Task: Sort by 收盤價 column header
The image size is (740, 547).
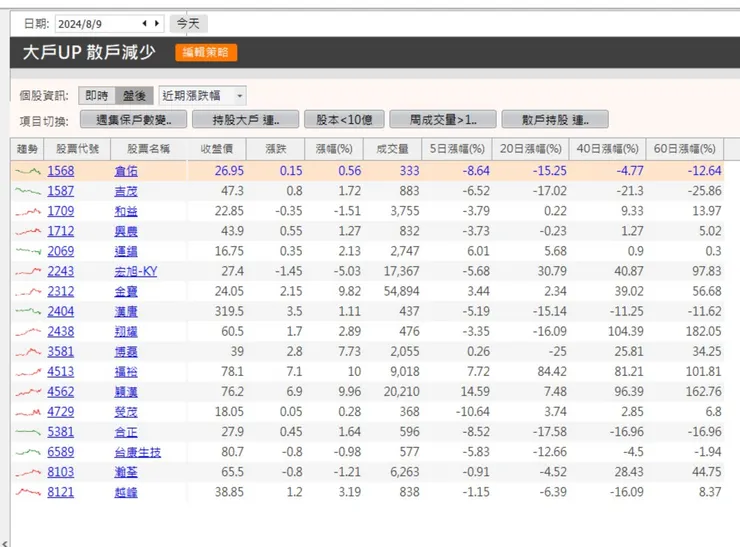Action: (217, 149)
